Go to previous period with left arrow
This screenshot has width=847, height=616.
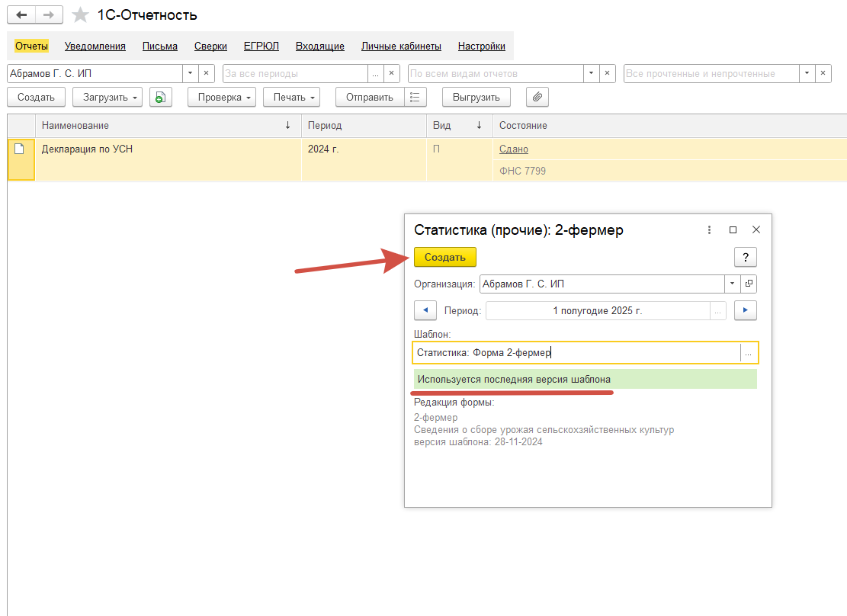(425, 310)
